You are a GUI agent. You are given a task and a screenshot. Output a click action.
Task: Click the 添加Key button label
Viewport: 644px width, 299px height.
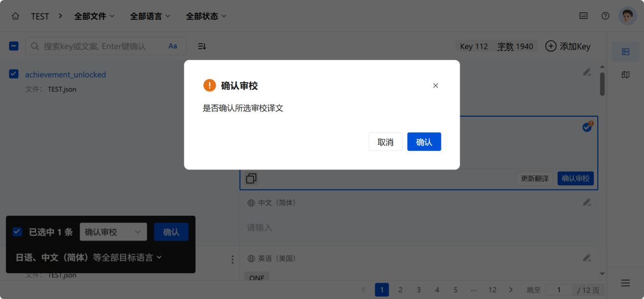click(575, 46)
